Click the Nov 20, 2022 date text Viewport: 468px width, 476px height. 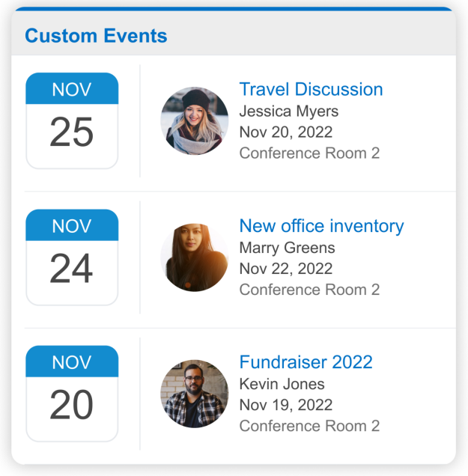click(x=286, y=132)
